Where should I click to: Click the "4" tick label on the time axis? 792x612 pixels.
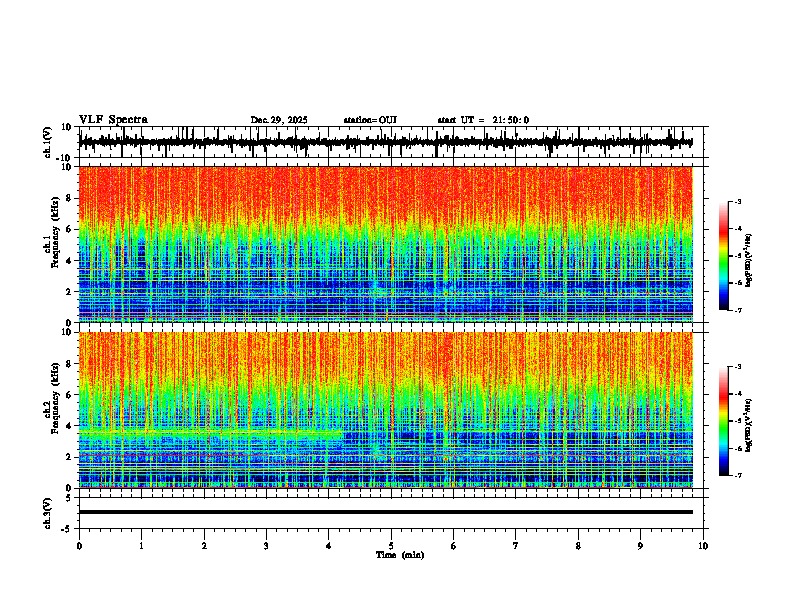(329, 546)
